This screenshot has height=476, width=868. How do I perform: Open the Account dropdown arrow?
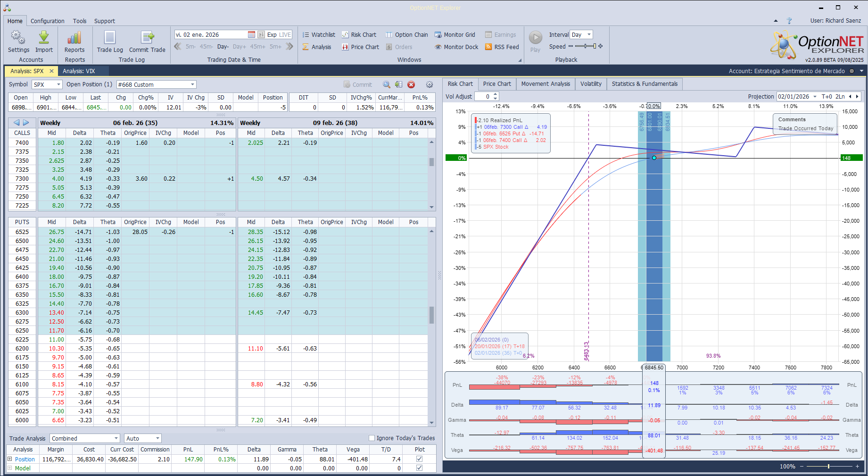[x=861, y=71]
